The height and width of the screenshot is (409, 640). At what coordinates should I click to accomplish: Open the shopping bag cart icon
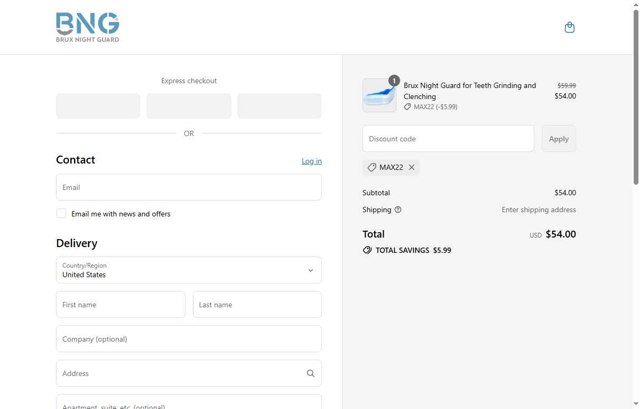[569, 27]
